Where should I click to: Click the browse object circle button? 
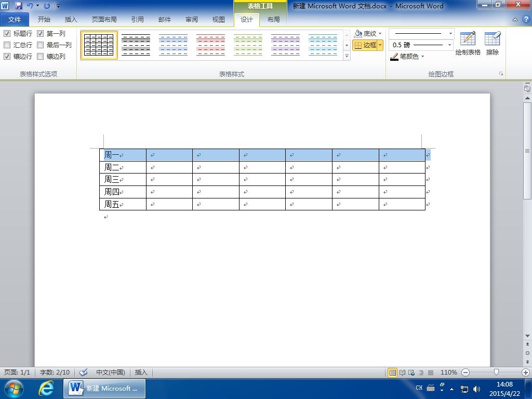[527, 353]
